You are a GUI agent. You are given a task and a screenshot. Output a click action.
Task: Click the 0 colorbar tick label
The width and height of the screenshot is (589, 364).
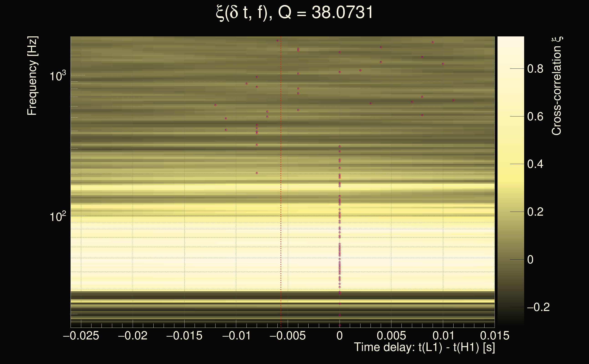coord(530,260)
